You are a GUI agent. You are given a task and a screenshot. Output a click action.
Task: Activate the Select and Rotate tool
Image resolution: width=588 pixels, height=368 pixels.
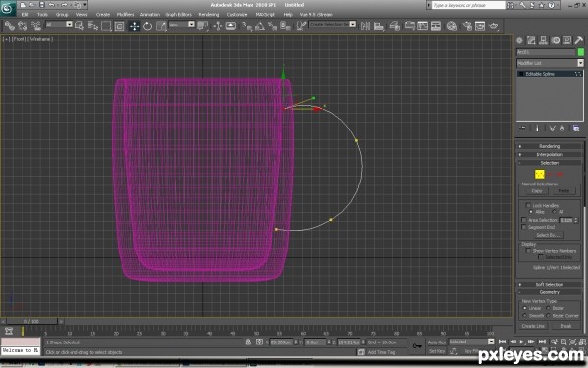pyautogui.click(x=147, y=26)
